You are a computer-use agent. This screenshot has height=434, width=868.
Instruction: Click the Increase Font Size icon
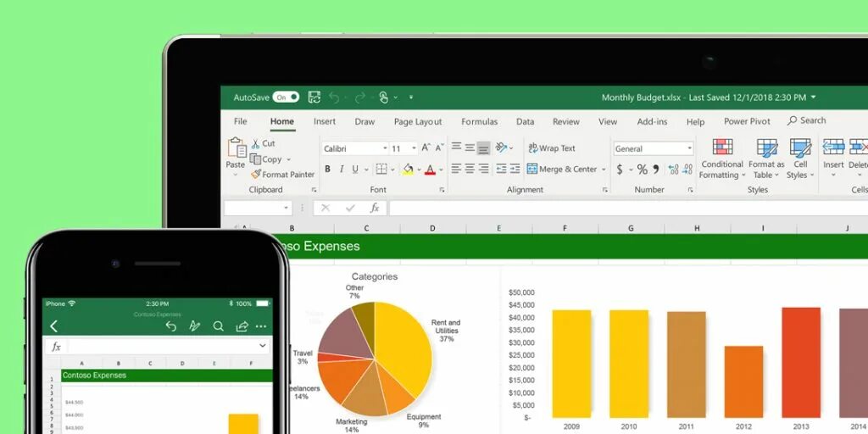pos(426,147)
